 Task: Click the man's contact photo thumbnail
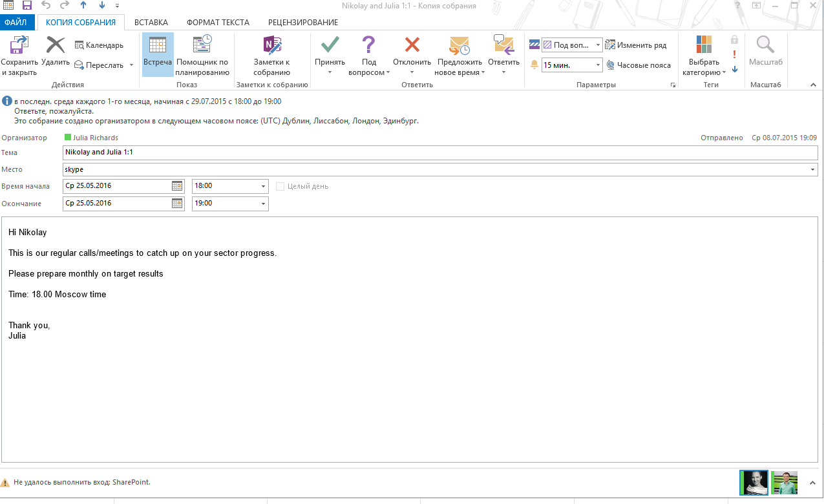pos(785,483)
